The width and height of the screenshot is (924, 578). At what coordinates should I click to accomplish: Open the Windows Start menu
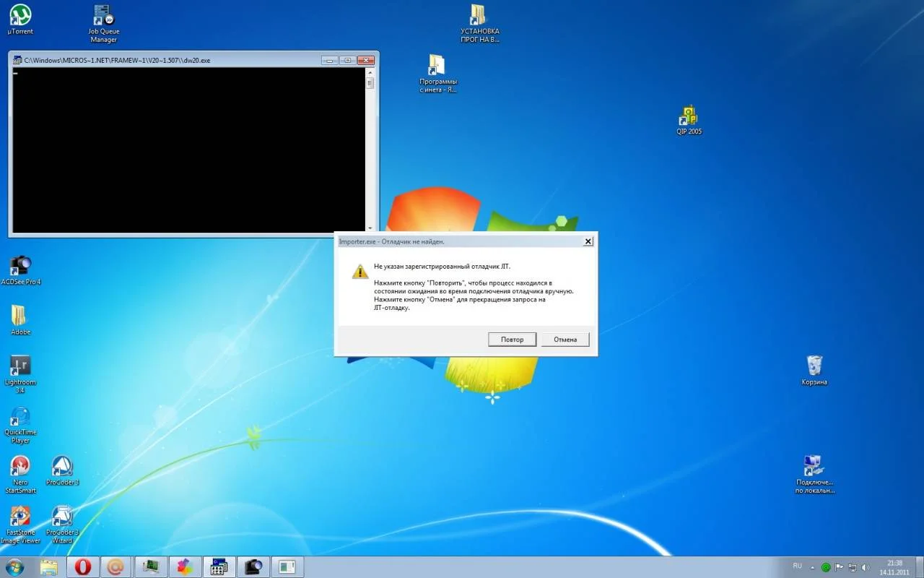click(x=14, y=566)
